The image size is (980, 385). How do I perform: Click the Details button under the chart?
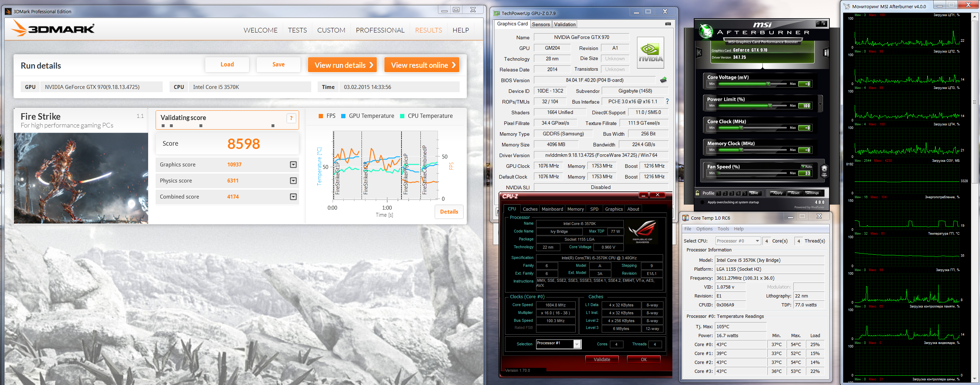click(x=449, y=212)
